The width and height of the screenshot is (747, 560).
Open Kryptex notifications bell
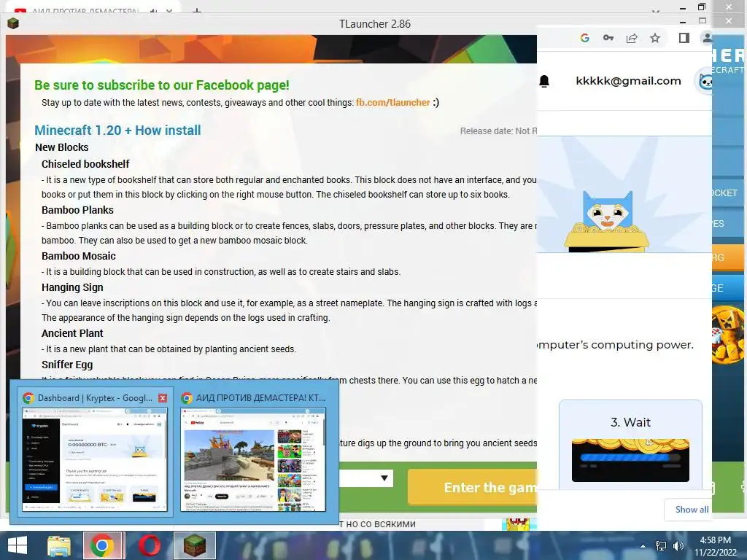tap(544, 82)
